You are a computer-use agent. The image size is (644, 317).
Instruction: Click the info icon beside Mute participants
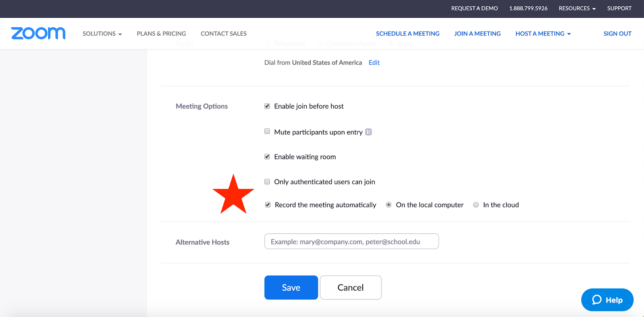coord(368,132)
